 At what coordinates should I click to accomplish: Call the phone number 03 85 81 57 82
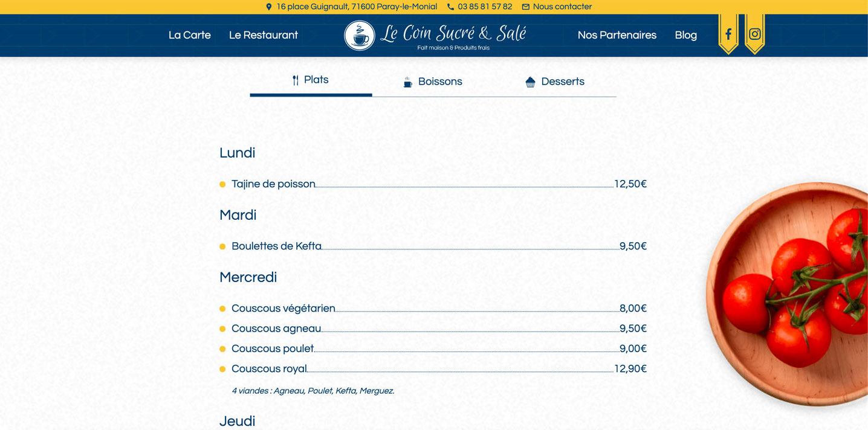(485, 7)
